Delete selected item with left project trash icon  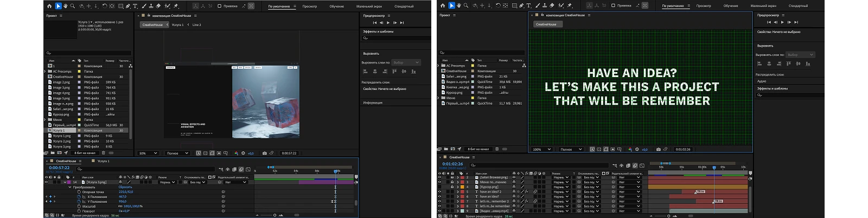103,153
